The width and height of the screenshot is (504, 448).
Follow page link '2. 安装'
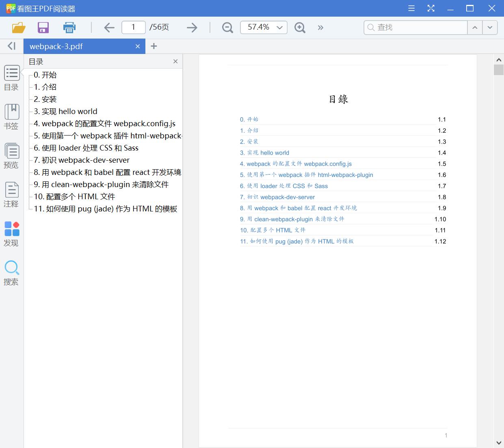249,141
